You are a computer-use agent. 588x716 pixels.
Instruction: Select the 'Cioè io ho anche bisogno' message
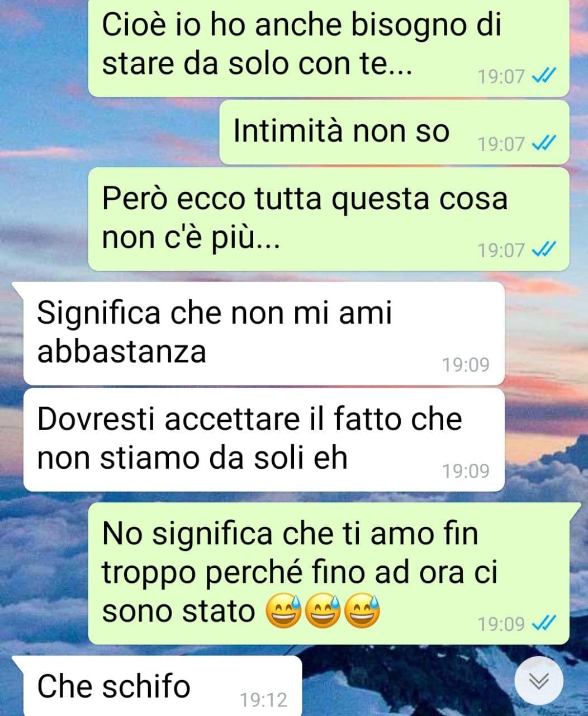pos(329,48)
